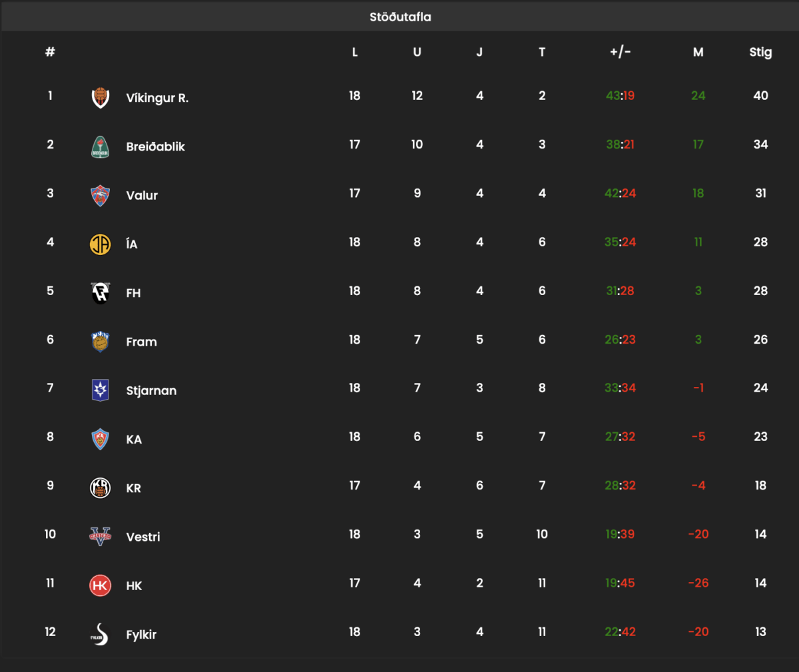Select the Stöðutafla table title
Image resolution: width=799 pixels, height=672 pixels.
(400, 17)
